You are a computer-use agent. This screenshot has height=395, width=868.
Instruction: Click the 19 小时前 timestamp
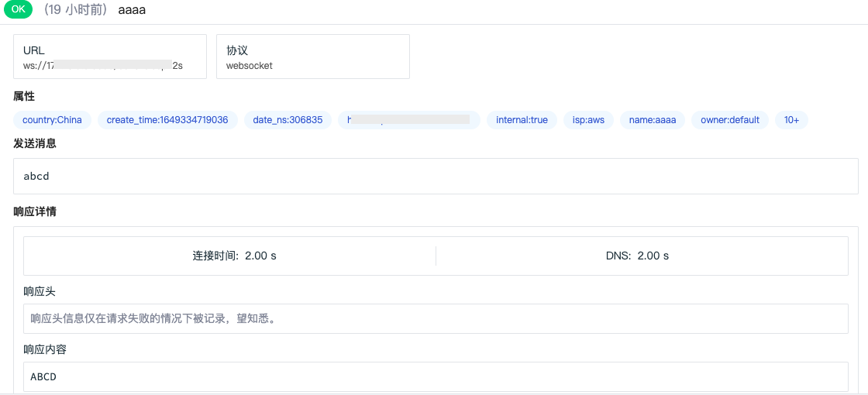pyautogui.click(x=76, y=10)
